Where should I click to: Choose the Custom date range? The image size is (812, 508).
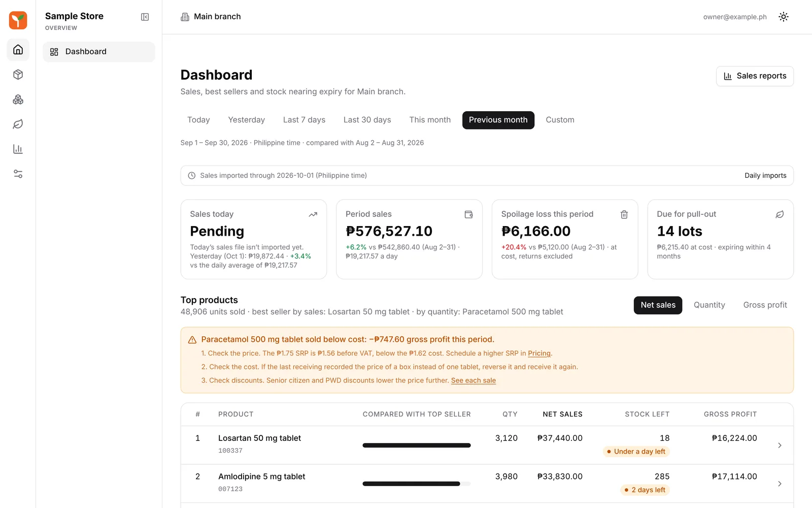click(x=560, y=120)
